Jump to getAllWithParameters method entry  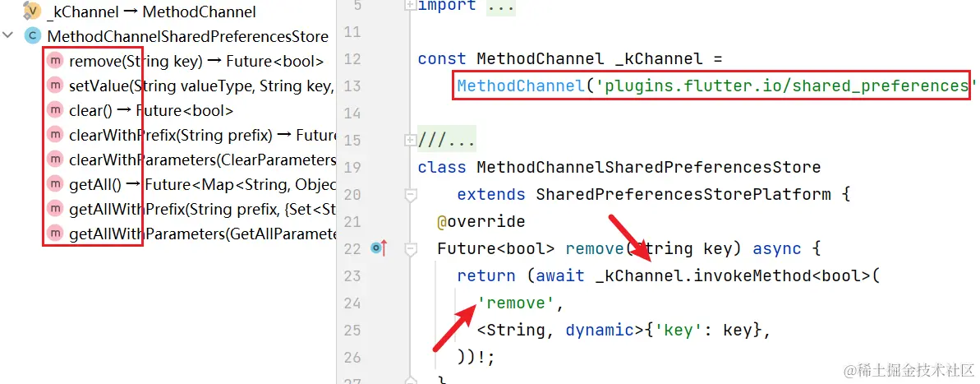point(203,234)
